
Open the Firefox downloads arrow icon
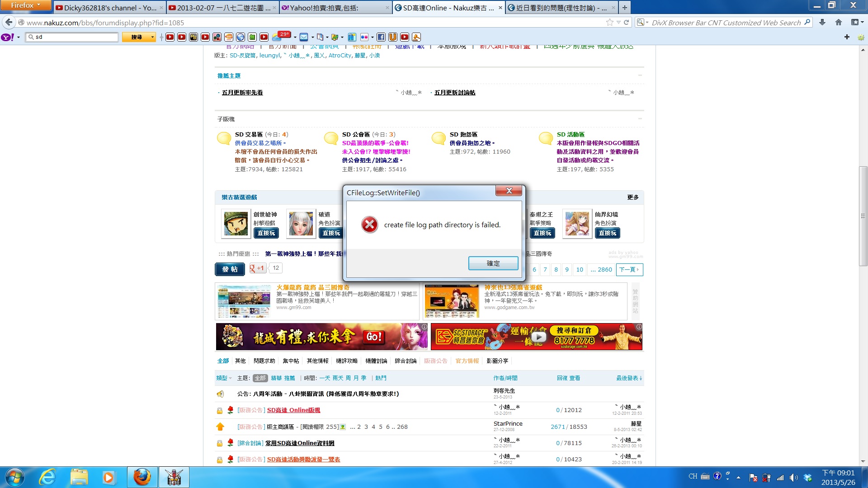pos(822,22)
